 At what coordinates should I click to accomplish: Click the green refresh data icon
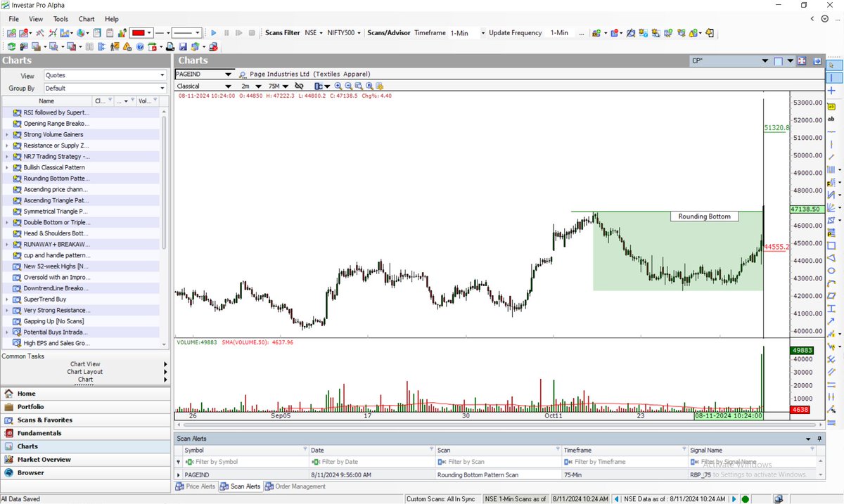coord(11,46)
